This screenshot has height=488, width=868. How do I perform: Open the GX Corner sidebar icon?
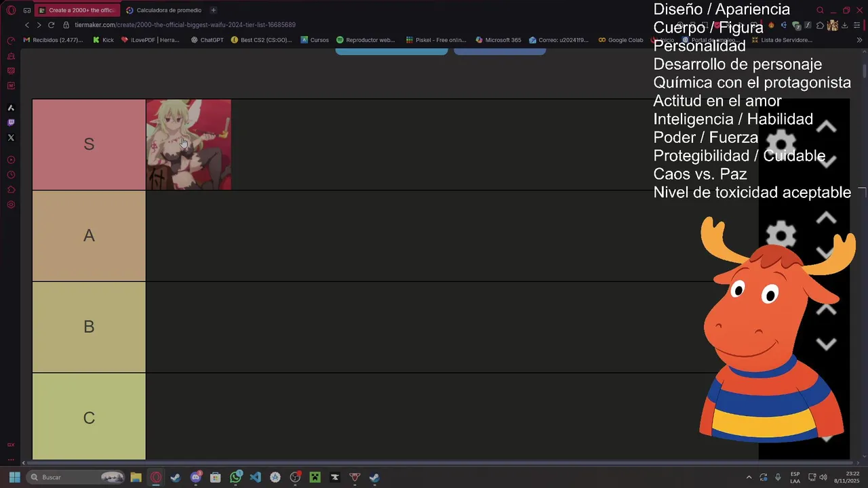(x=11, y=445)
